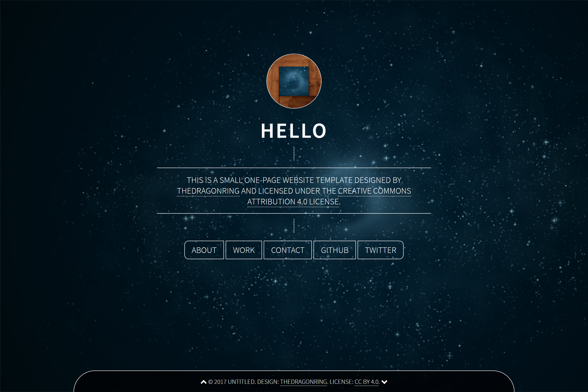Viewport: 588px width, 392px height.
Task: Click the dashed vertical divider above the buttons
Action: [294, 226]
